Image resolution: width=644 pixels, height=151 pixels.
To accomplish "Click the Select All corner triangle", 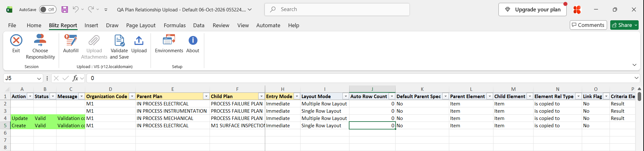I will 7,89.
